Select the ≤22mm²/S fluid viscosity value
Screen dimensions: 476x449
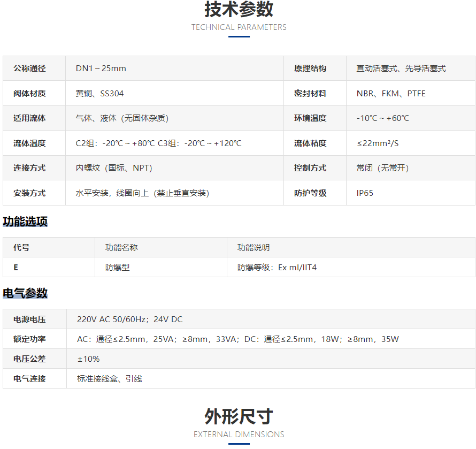click(x=378, y=143)
